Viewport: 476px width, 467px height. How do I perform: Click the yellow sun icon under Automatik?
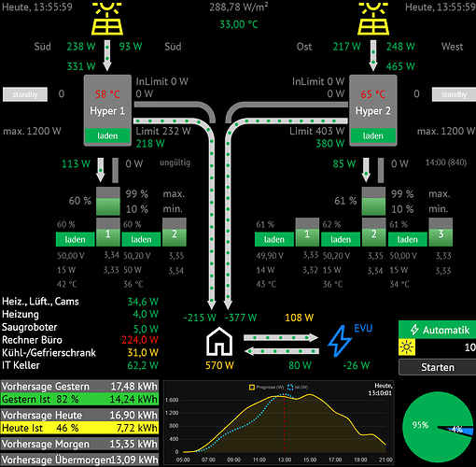pyautogui.click(x=407, y=347)
